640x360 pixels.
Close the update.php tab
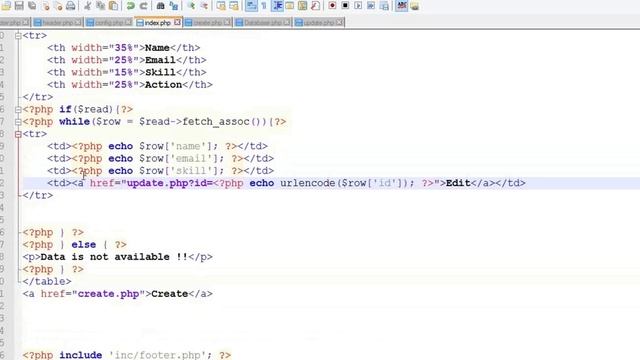[x=339, y=22]
